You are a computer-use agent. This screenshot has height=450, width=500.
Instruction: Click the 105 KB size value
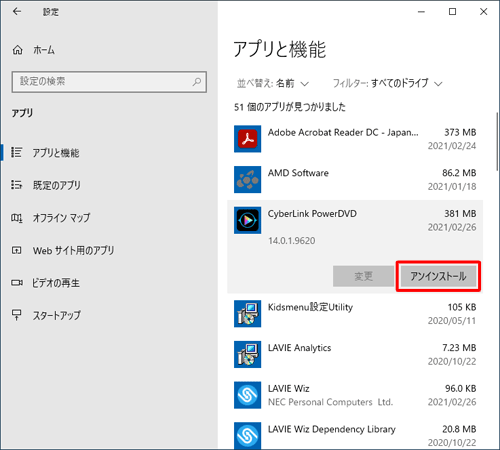tap(462, 307)
